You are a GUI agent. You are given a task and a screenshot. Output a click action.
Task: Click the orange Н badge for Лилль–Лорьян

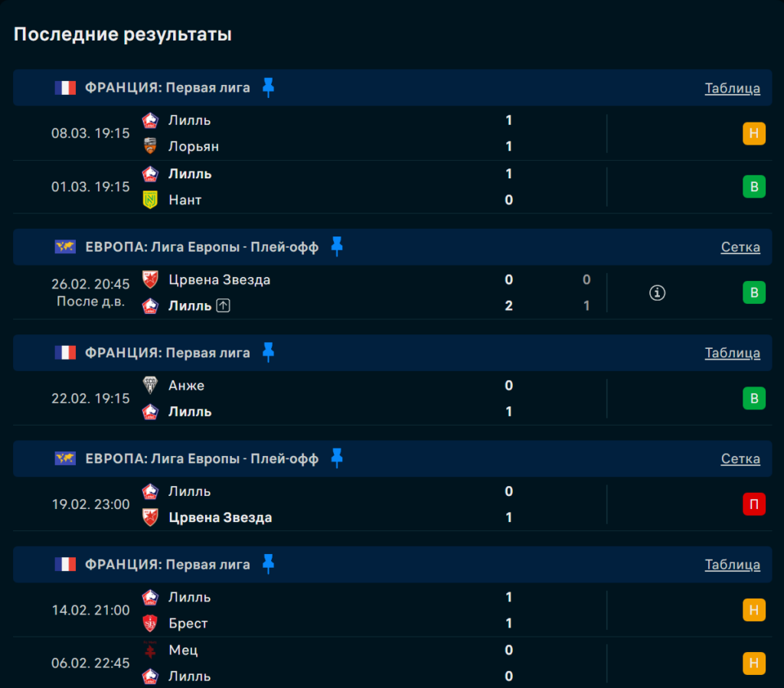click(753, 133)
